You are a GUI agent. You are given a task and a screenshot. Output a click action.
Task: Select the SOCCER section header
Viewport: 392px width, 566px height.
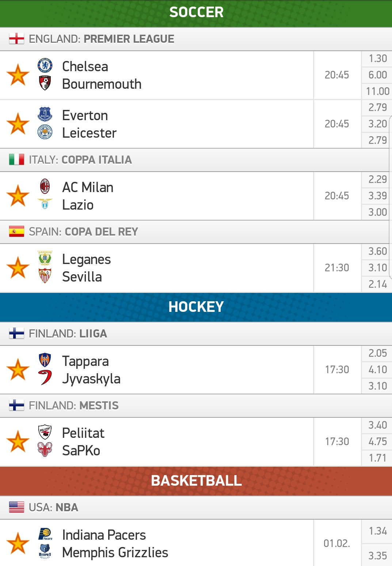pyautogui.click(x=196, y=13)
